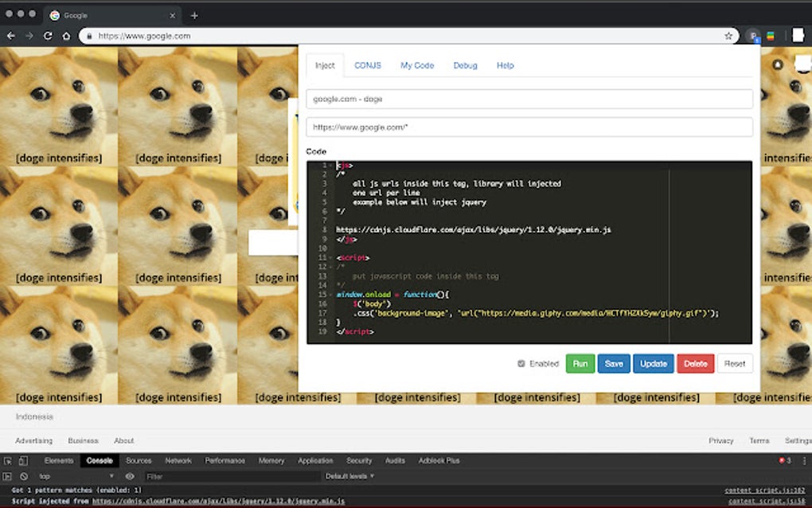Close the Google browser tab
The width and height of the screenshot is (812, 508).
tap(173, 16)
